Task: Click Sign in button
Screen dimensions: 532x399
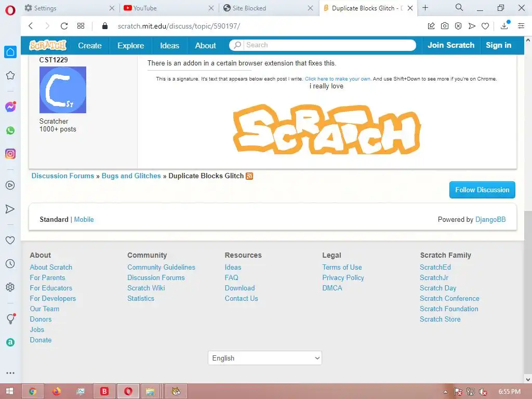Action: point(498,46)
